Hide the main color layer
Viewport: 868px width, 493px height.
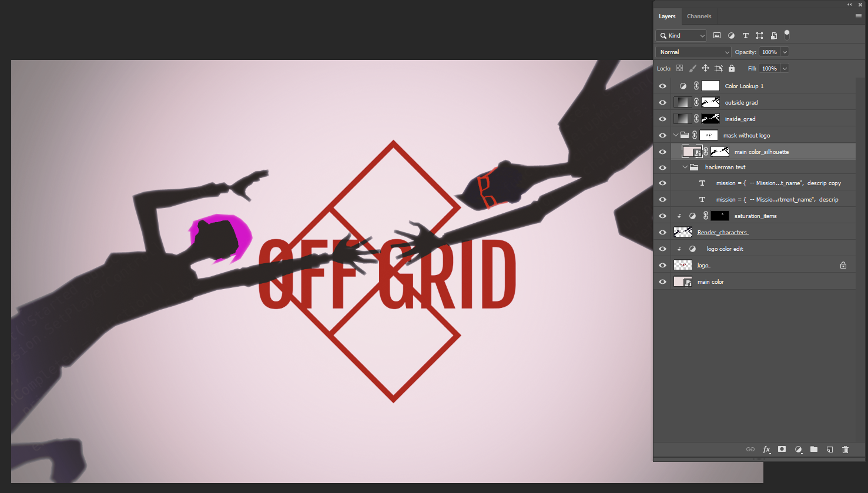[663, 281]
